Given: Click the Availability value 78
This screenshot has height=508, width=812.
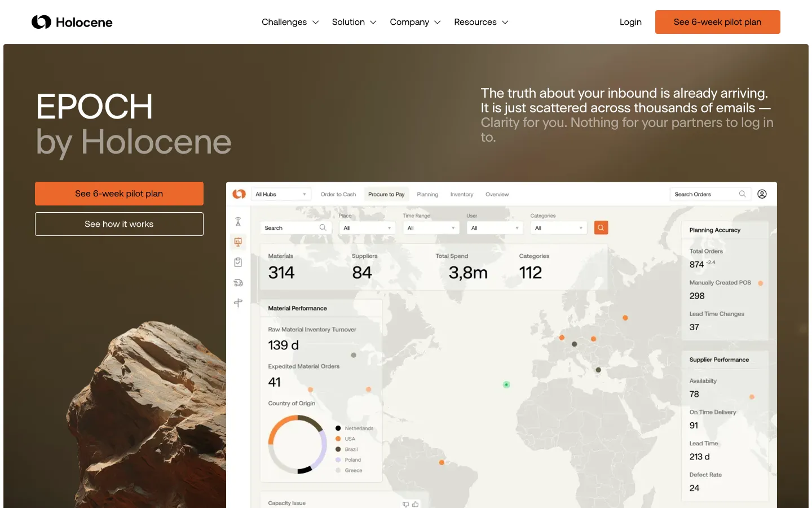Looking at the screenshot, I should click(694, 394).
